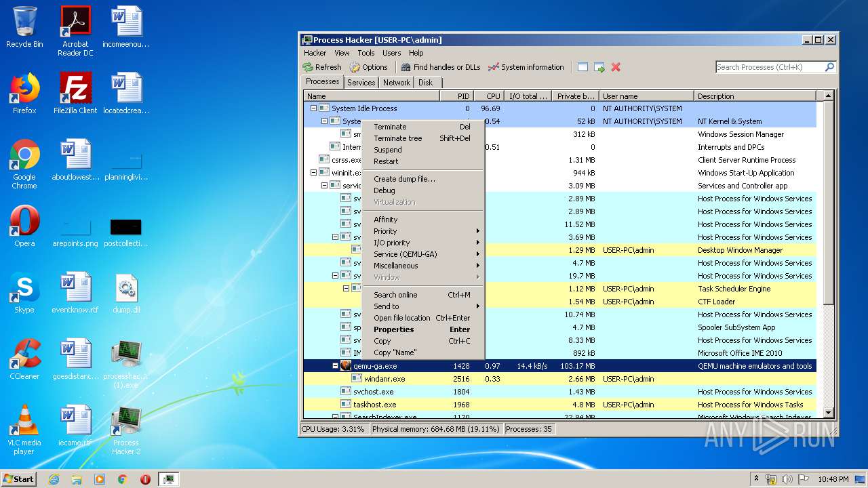Sort by Private bytes column header
This screenshot has height=488, width=868.
574,96
